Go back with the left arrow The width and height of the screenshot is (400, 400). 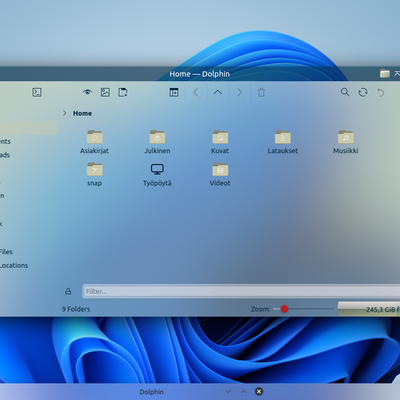[x=196, y=92]
